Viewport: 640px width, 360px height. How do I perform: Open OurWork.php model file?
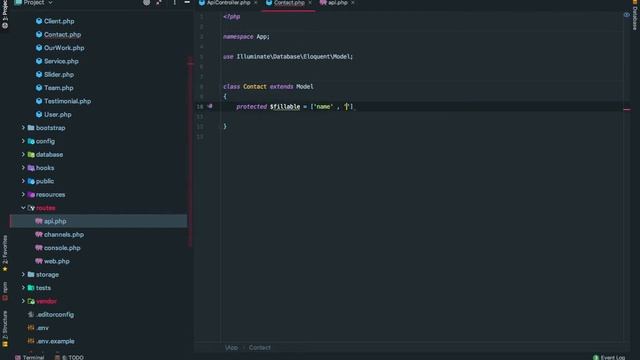coord(64,48)
